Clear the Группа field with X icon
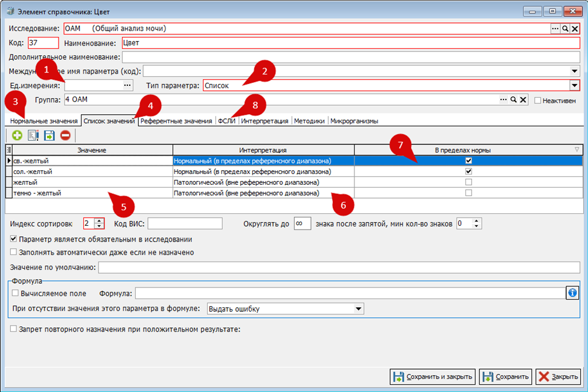Screen dimensions: 588x392 523,100
